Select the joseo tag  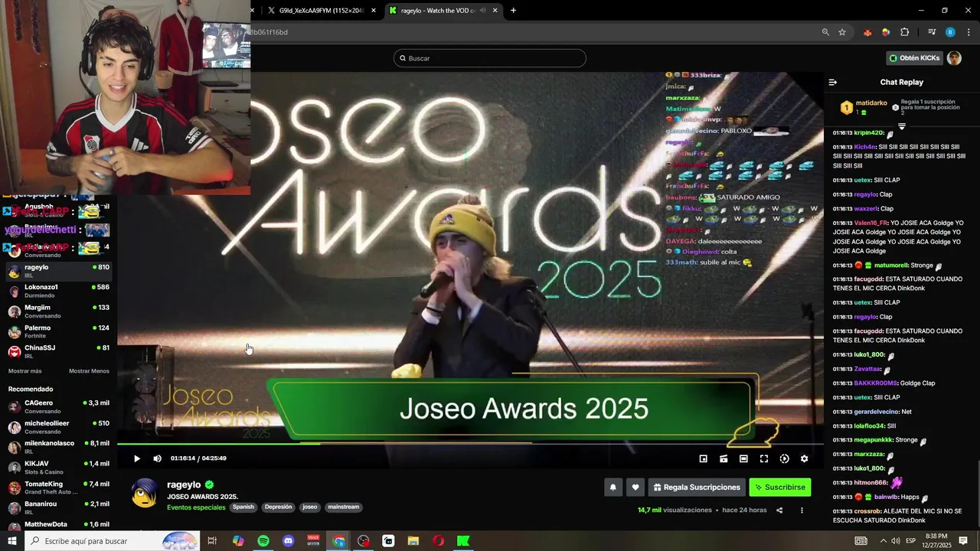tap(309, 507)
